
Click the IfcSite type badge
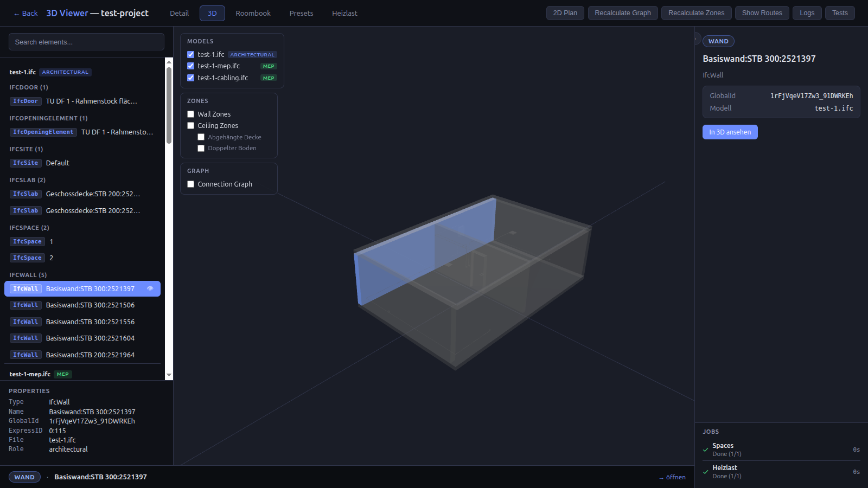(25, 163)
